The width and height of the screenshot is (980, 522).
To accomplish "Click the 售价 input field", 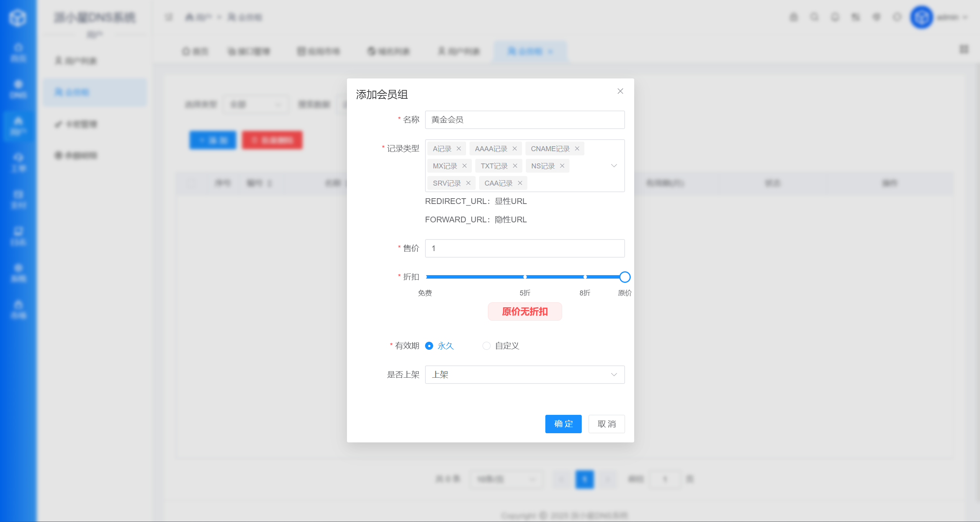I will tap(524, 248).
